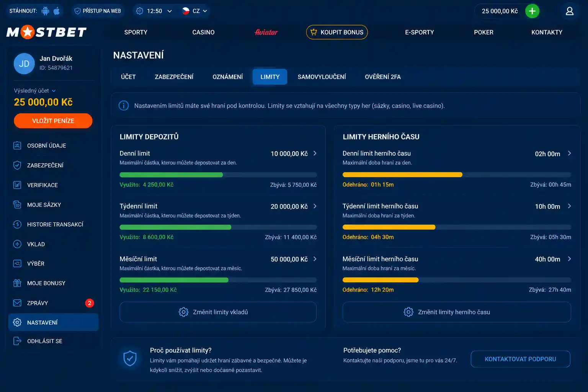Open Zprávy in the sidebar
Viewport: 588px width, 392px height.
pos(53,303)
